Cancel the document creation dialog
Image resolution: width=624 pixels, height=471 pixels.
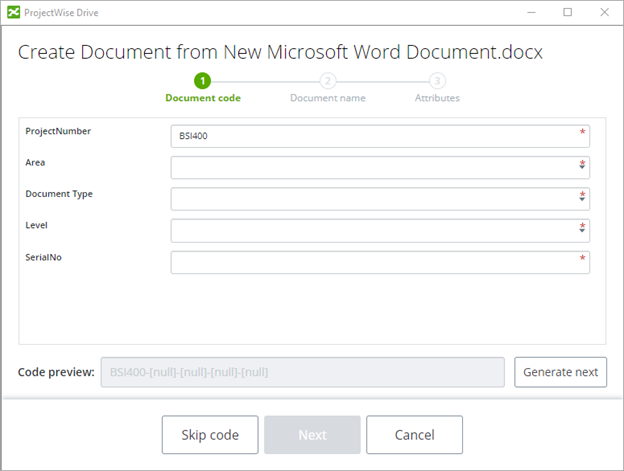[x=414, y=435]
